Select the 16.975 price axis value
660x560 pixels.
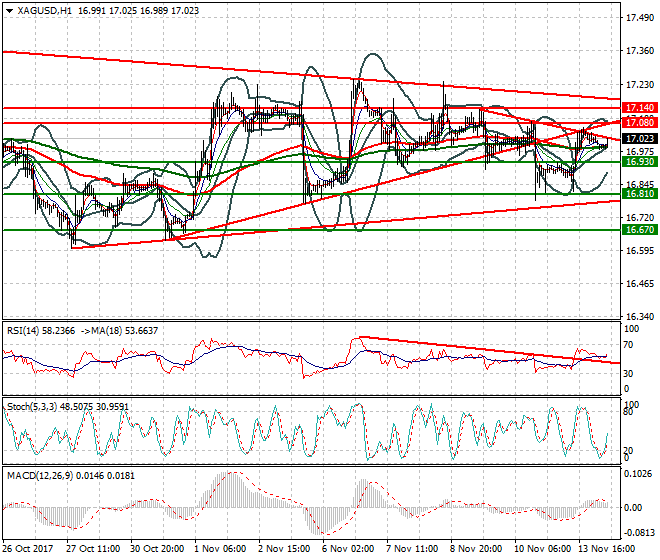(x=640, y=152)
